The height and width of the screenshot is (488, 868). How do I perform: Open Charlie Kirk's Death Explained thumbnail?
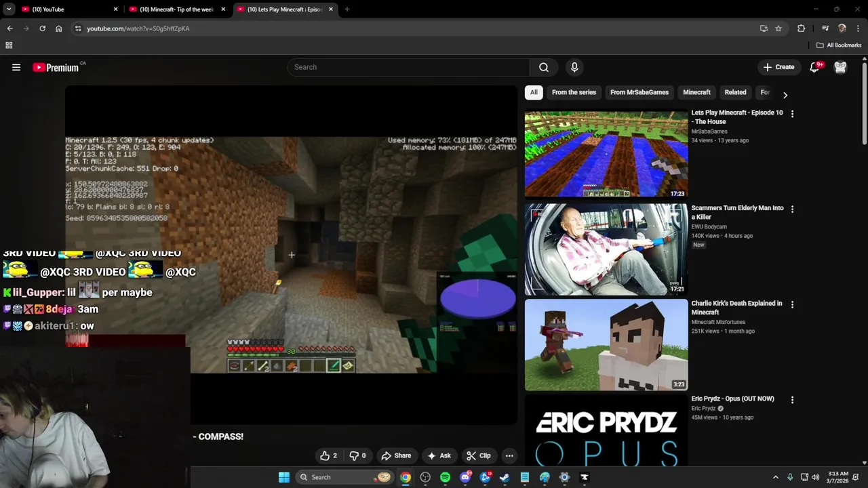(606, 345)
